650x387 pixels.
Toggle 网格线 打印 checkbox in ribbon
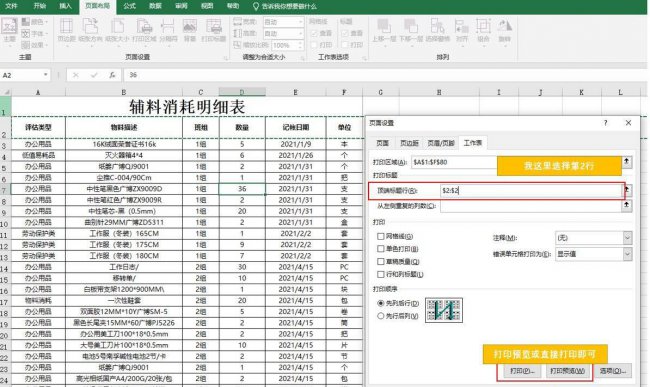[x=314, y=44]
